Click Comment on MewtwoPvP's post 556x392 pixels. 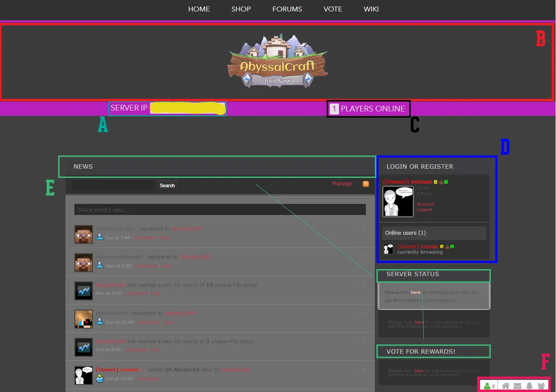149,322
